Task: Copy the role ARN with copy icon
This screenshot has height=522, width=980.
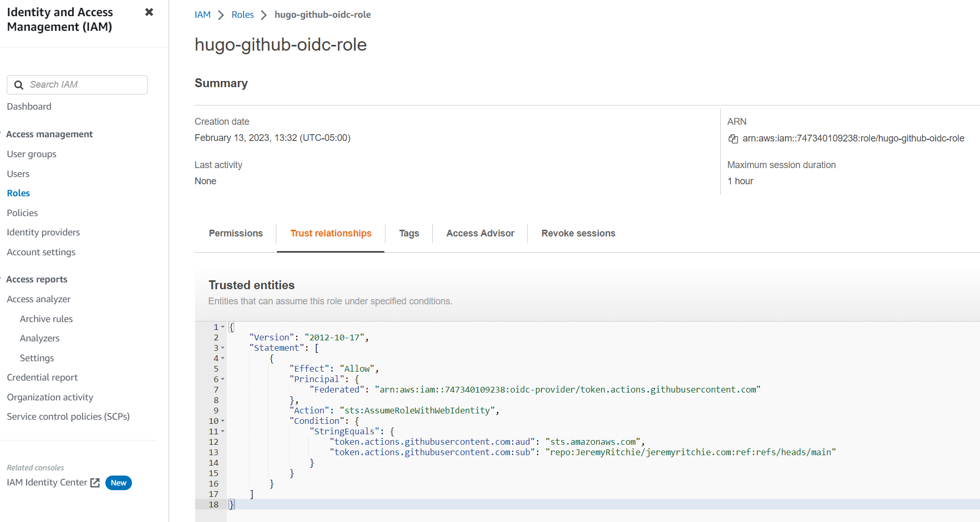Action: click(x=733, y=139)
